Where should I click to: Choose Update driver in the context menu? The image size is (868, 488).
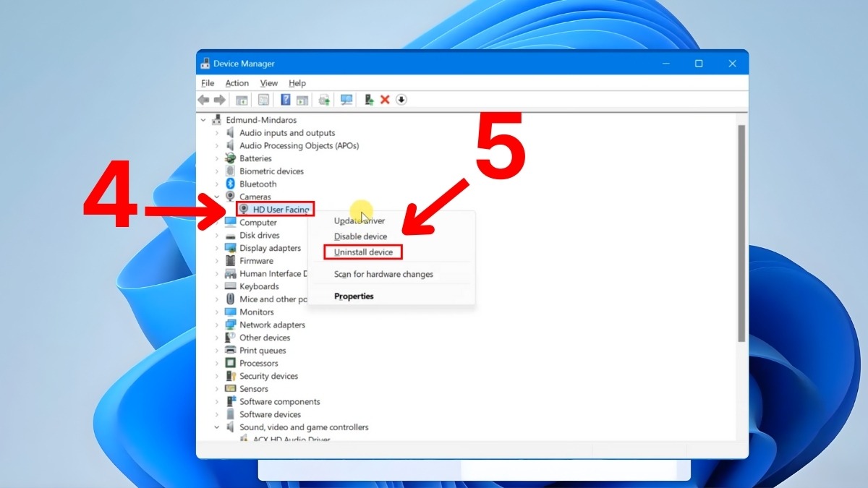coord(359,221)
